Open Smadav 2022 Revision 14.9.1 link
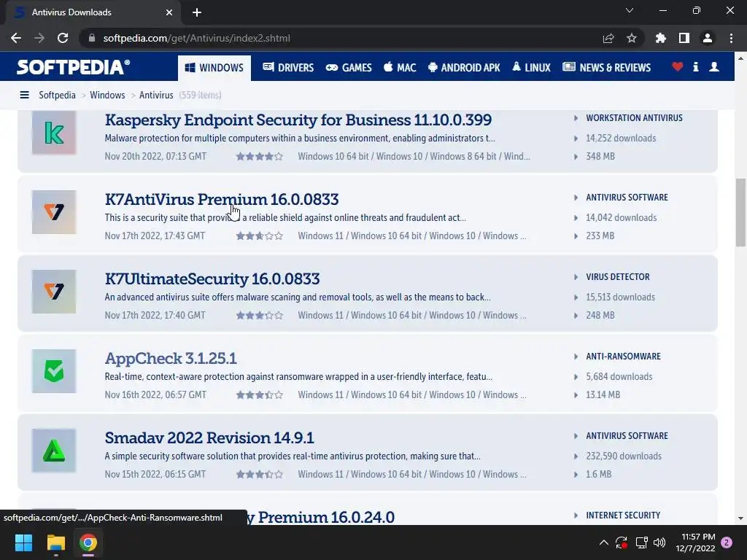 (x=209, y=438)
